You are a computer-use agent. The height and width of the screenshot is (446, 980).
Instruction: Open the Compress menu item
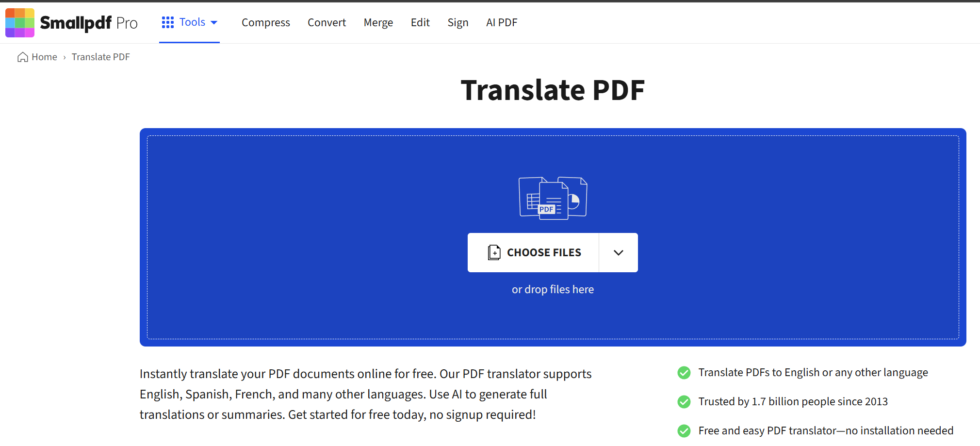(266, 22)
